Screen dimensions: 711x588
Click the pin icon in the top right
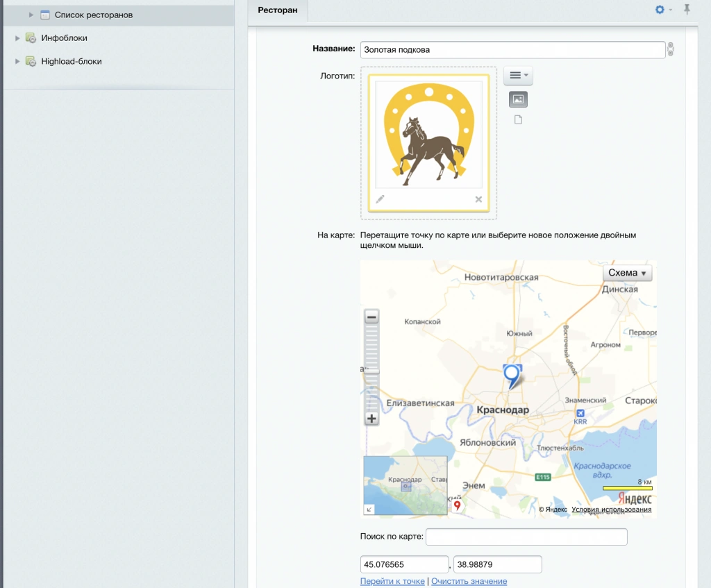pos(687,9)
